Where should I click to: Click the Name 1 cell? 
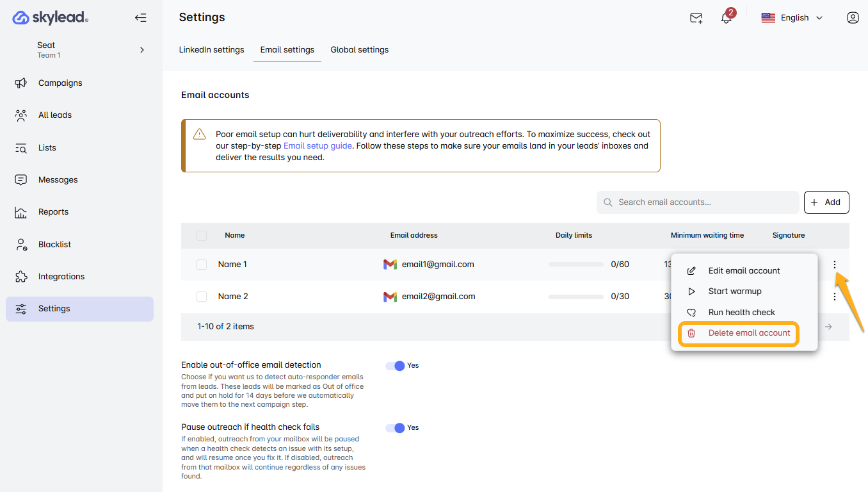pyautogui.click(x=232, y=264)
